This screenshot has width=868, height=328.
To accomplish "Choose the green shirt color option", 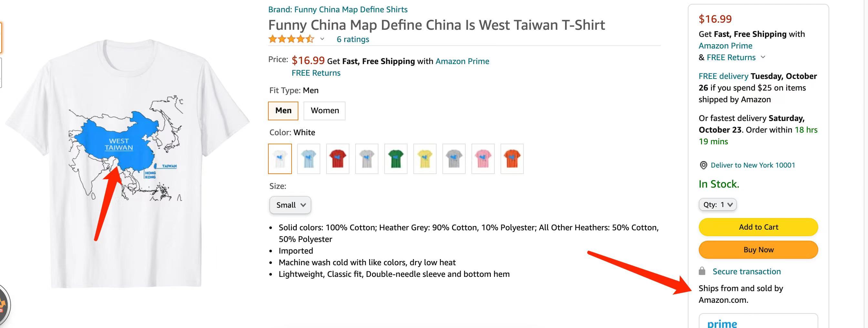I will coord(396,159).
